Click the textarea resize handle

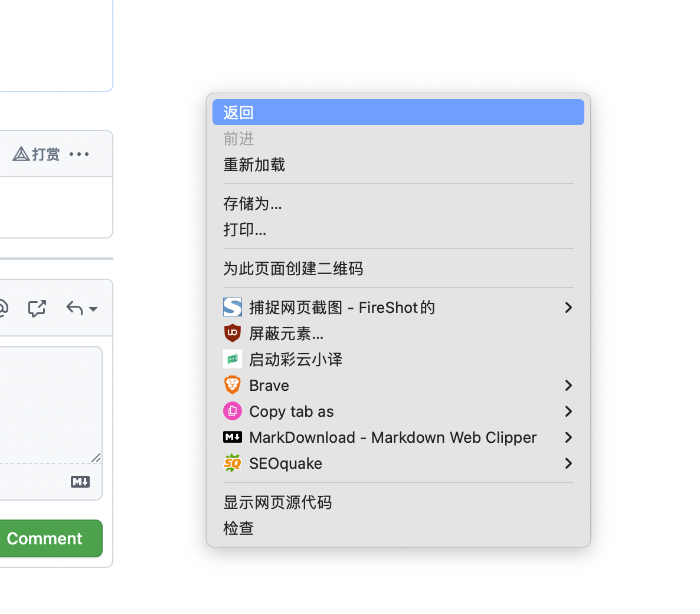[96, 458]
